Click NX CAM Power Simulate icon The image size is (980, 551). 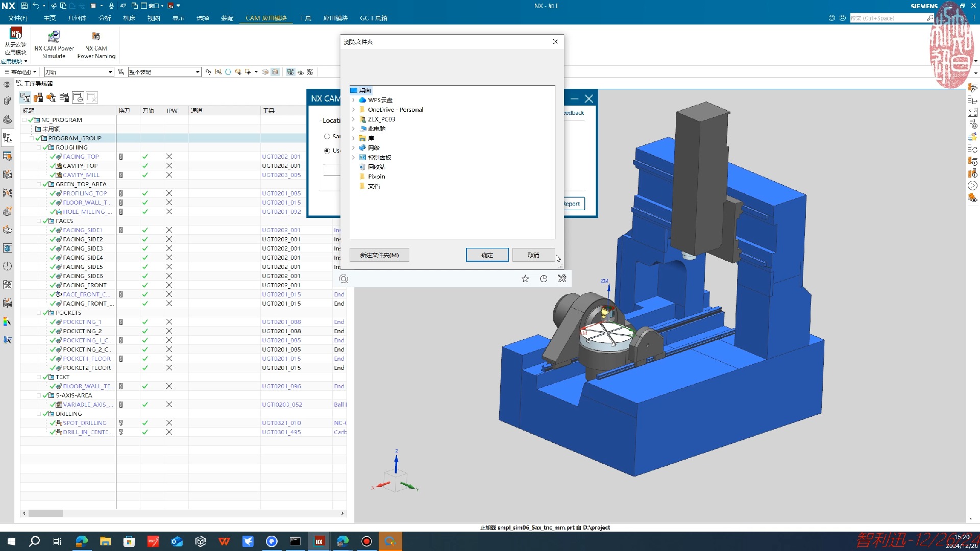(x=54, y=37)
